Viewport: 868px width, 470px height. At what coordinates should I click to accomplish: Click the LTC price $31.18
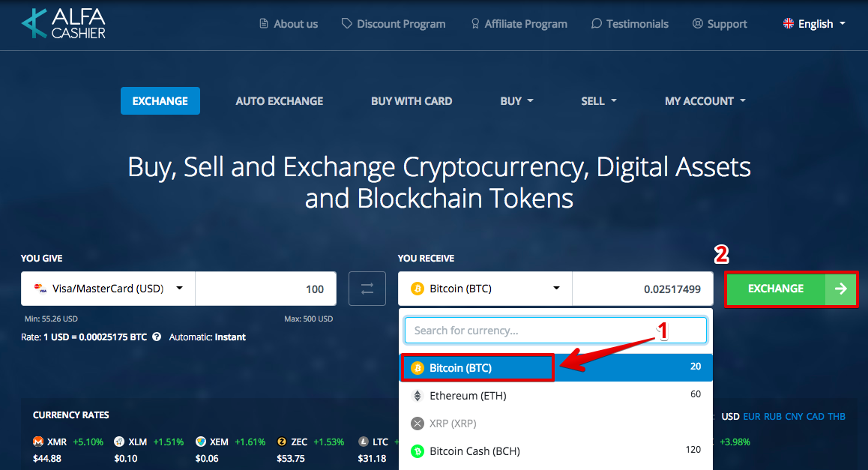[372, 458]
